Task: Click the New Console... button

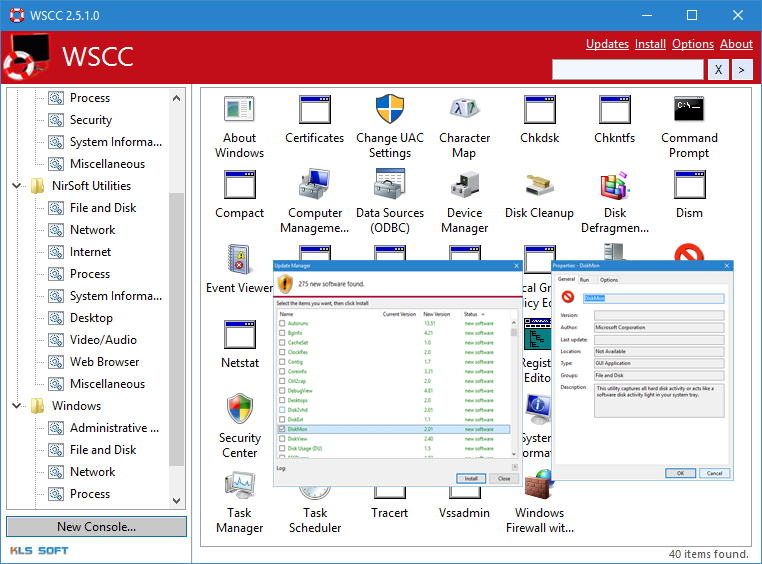Action: (96, 527)
